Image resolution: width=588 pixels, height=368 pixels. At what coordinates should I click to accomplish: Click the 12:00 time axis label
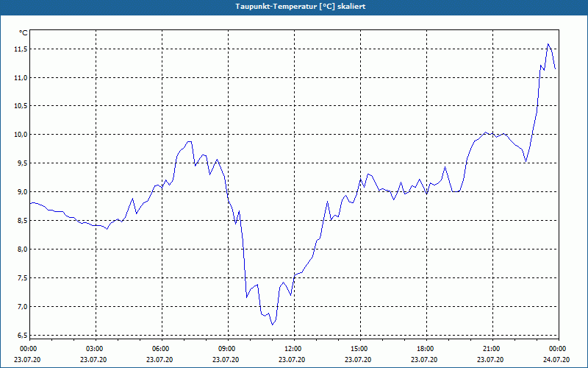[x=292, y=349]
